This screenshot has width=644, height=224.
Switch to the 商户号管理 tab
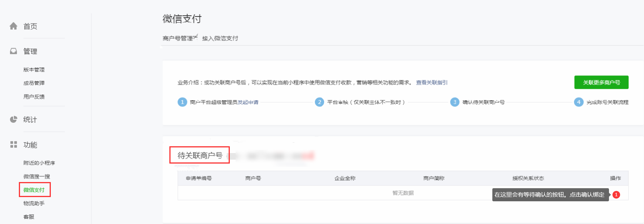(178, 38)
